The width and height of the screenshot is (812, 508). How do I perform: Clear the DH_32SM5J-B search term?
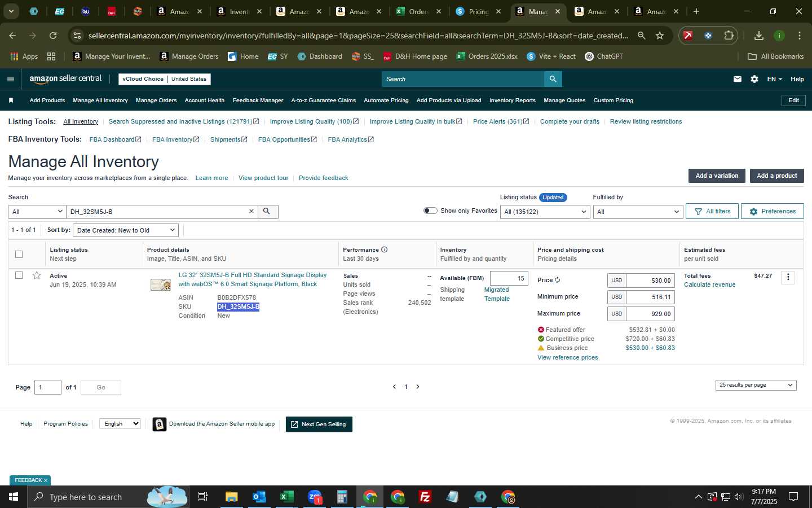click(251, 211)
